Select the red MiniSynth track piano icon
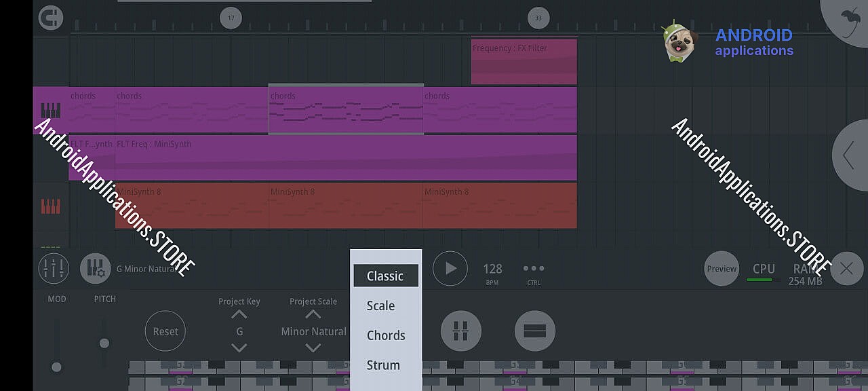Viewport: 868px width, 391px height. [x=51, y=206]
